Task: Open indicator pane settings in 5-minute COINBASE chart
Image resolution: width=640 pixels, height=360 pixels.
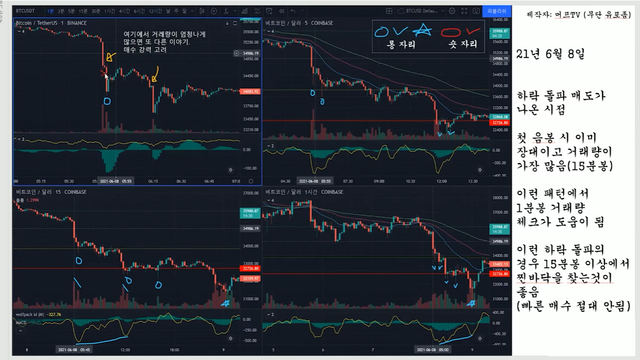Action: (480, 170)
